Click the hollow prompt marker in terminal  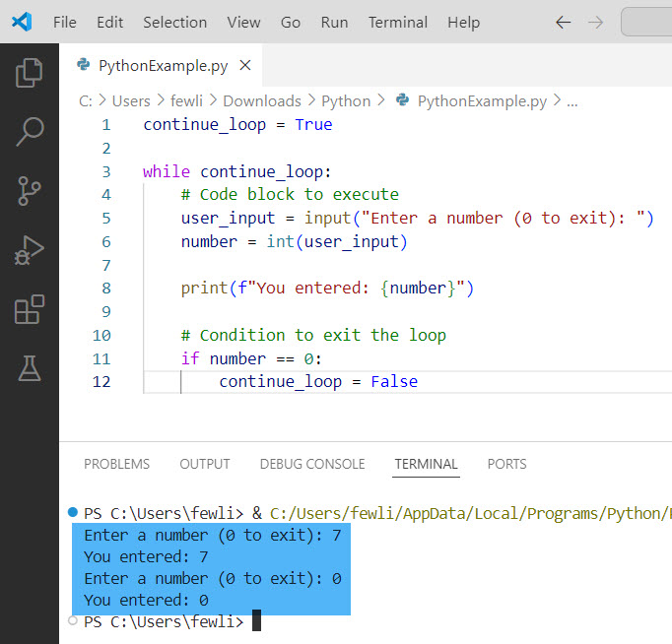(x=73, y=620)
